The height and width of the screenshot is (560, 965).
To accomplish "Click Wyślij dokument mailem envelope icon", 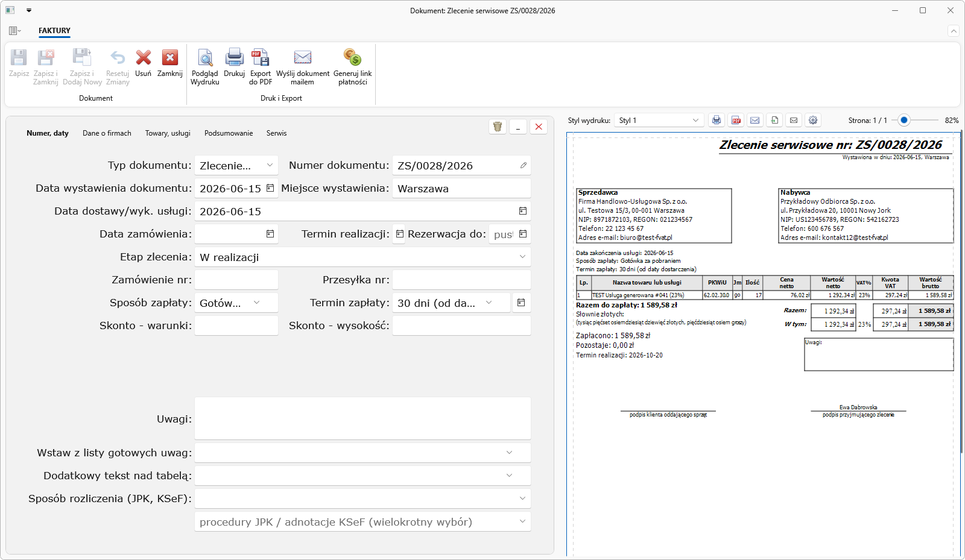I will tap(303, 57).
